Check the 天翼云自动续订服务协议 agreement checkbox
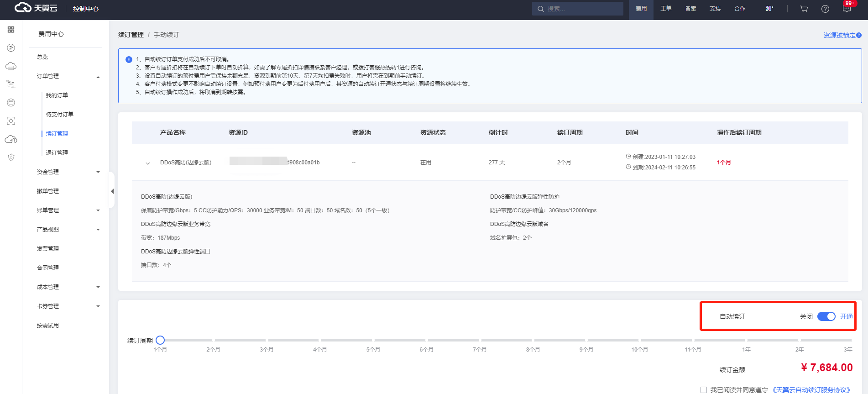This screenshot has width=868, height=394. click(704, 390)
